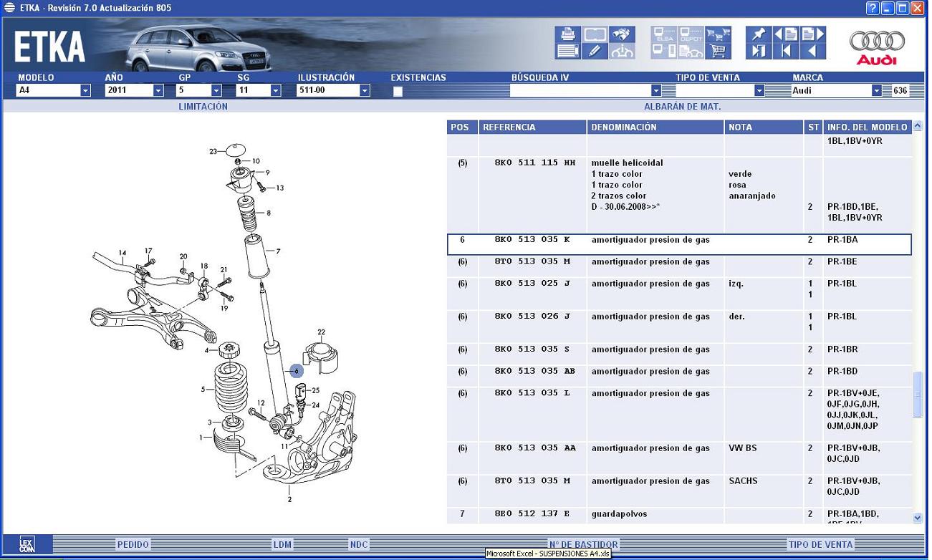This screenshot has width=932, height=560.
Task: Click highlighted callout 6 in the diagram
Action: click(x=297, y=371)
